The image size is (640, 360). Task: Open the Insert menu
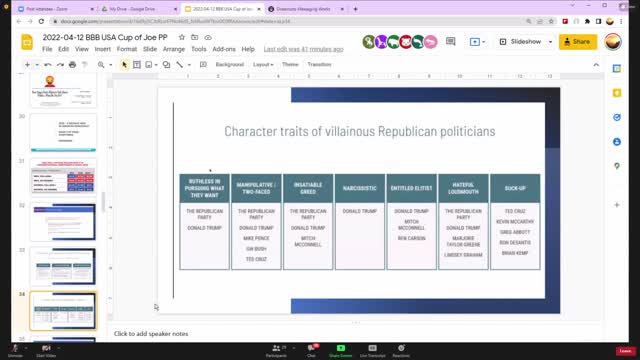point(102,49)
